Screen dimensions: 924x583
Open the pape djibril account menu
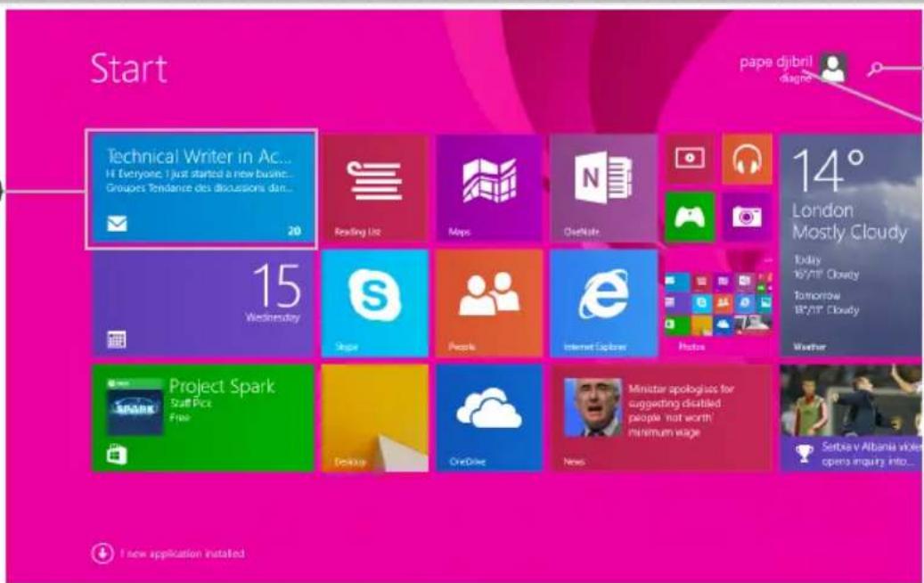click(x=793, y=69)
